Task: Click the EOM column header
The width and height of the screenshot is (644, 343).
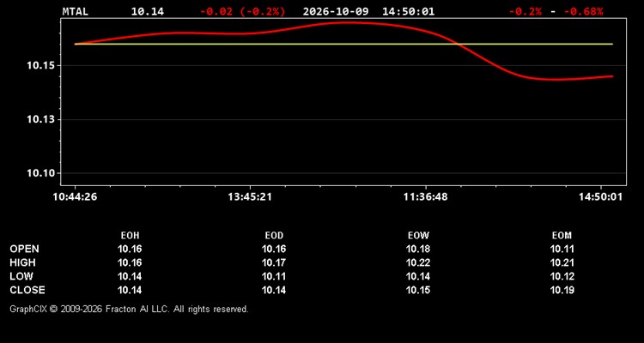Action: (562, 236)
